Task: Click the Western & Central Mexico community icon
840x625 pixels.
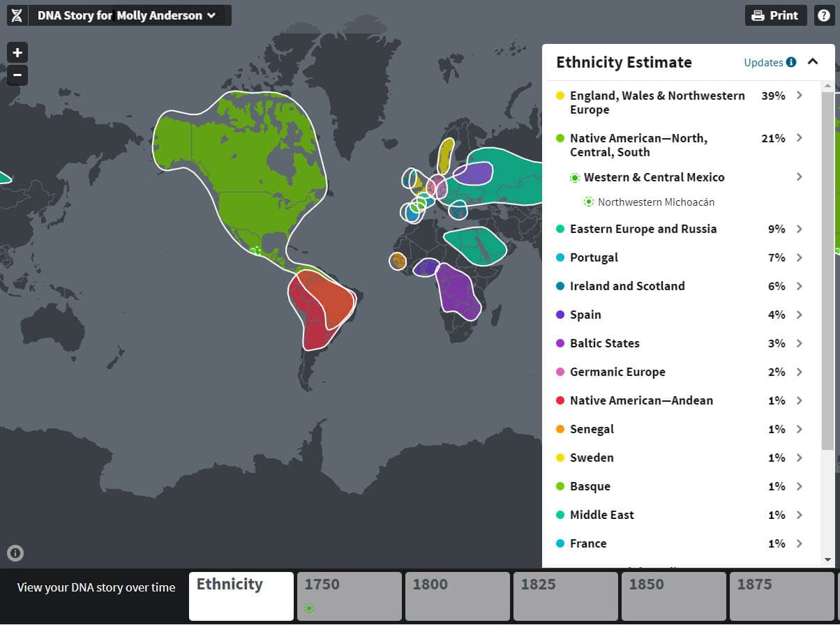Action: coord(575,178)
